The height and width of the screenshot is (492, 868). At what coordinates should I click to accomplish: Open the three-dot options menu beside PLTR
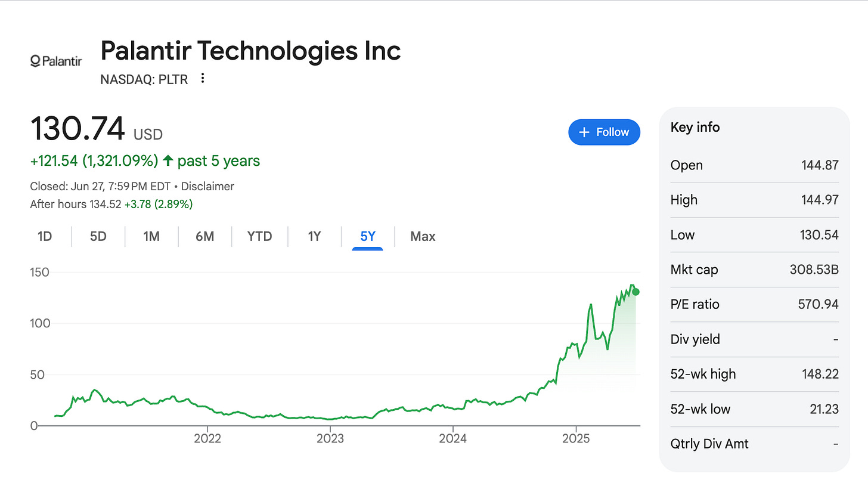coord(203,78)
